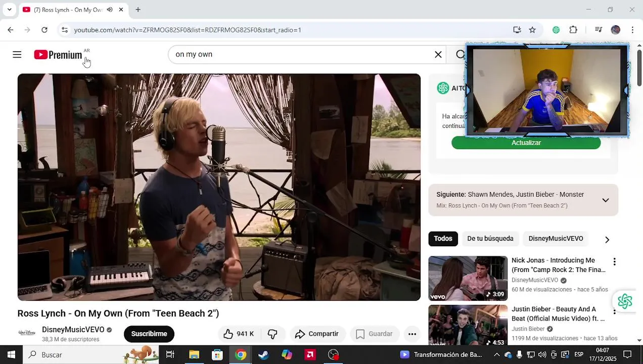Open a new browser tab
This screenshot has height=364, width=643.
click(138, 10)
